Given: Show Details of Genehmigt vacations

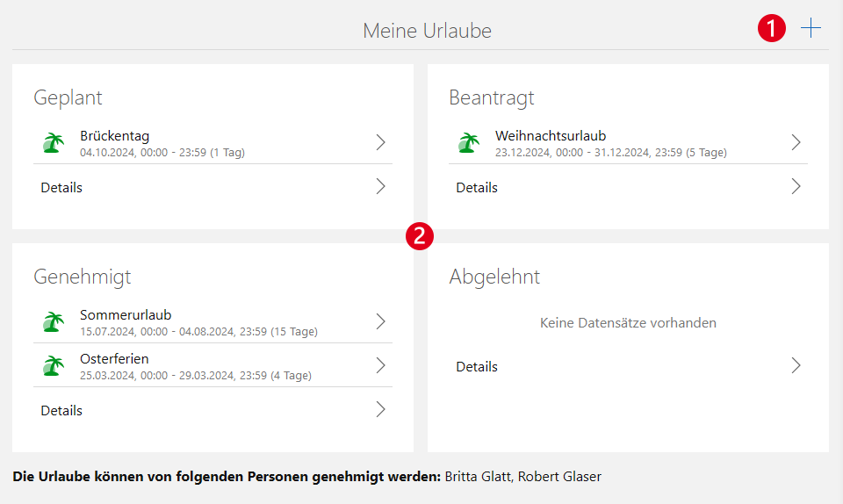Looking at the screenshot, I should click(61, 410).
